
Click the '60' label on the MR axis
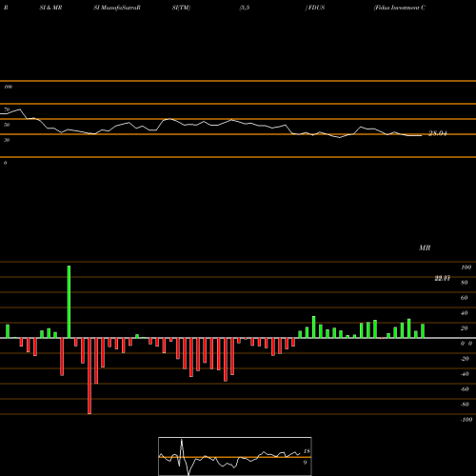tap(465, 298)
